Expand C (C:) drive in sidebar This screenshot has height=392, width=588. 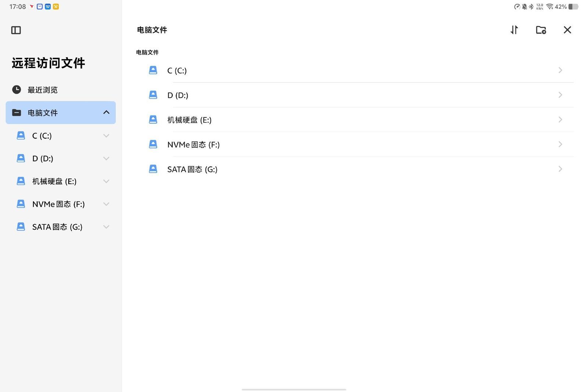(106, 136)
